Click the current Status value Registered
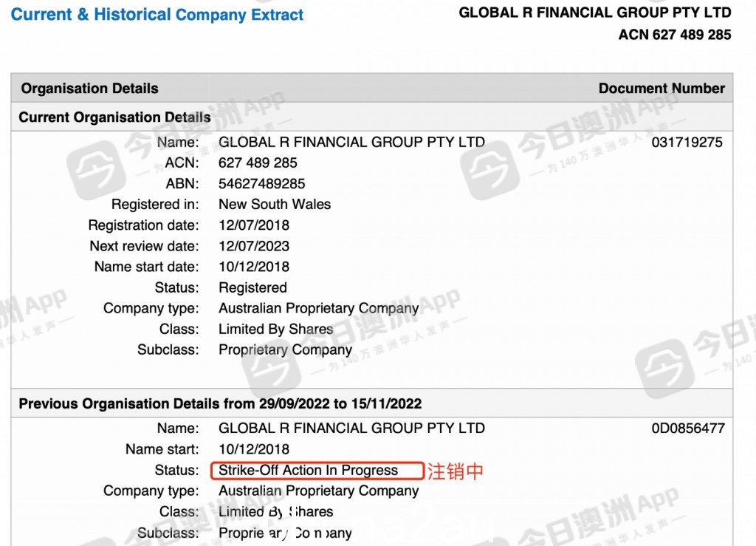The height and width of the screenshot is (546, 756). tap(252, 288)
